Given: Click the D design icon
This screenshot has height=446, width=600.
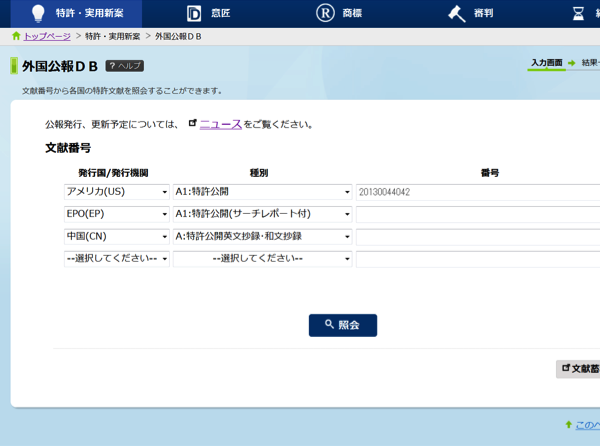Looking at the screenshot, I should coord(194,14).
